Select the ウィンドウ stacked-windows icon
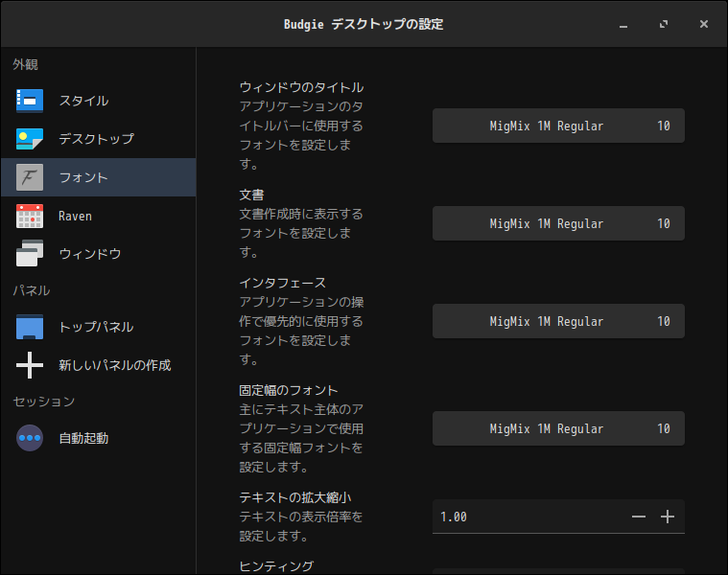Screen dimensions: 728x575 [x=30, y=253]
